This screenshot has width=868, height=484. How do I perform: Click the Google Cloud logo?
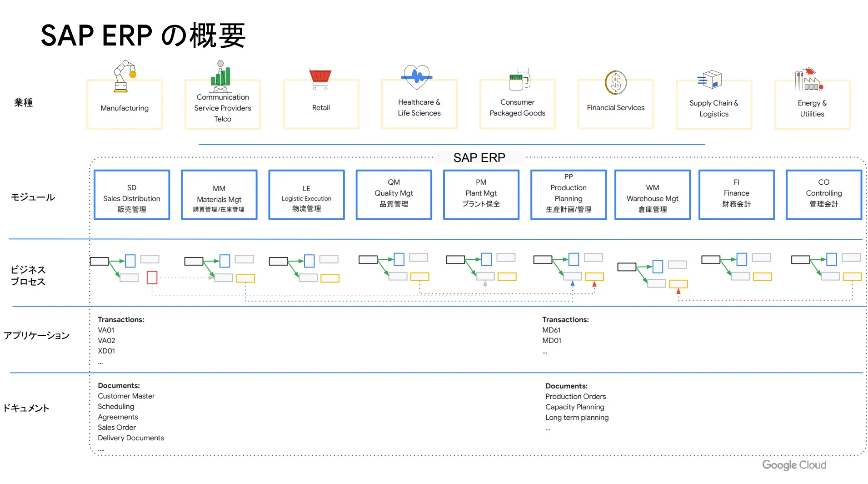794,465
